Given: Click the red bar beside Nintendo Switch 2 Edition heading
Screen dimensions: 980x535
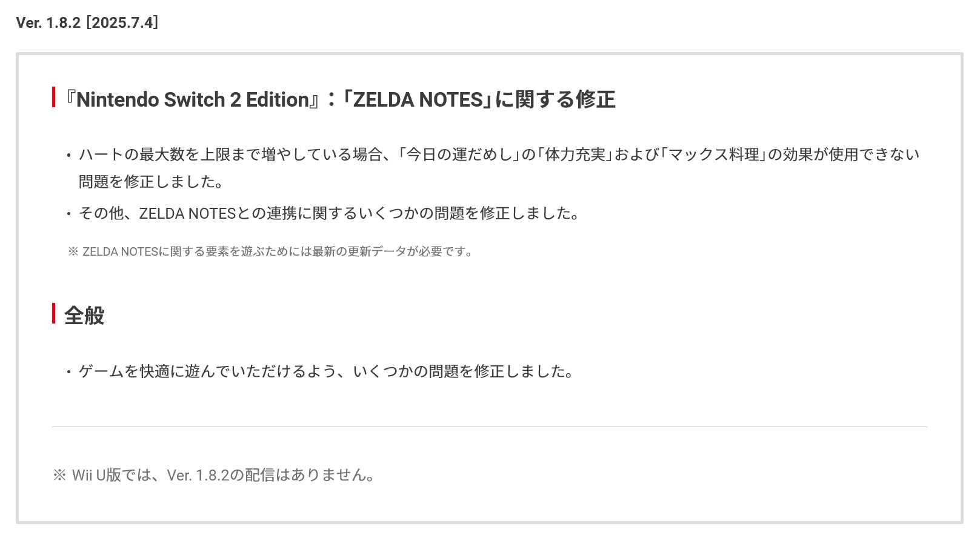Looking at the screenshot, I should 54,98.
